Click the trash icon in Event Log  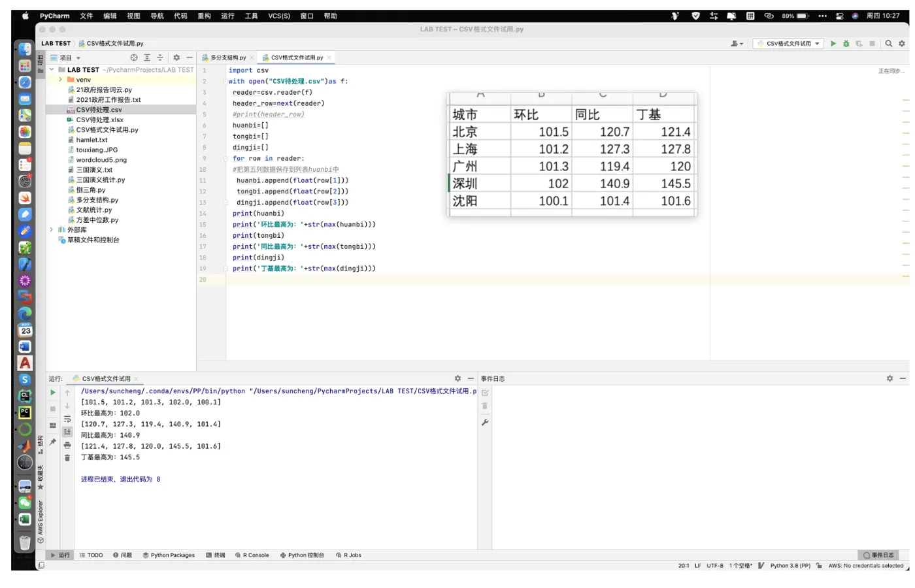[x=485, y=406]
